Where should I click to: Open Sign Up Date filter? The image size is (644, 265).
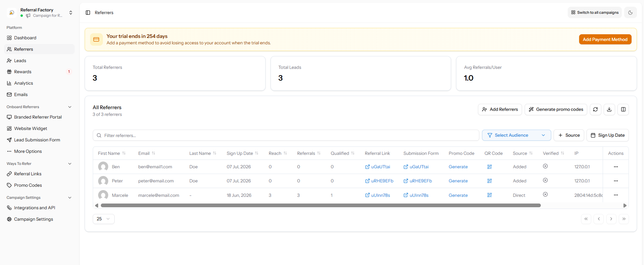pyautogui.click(x=608, y=135)
